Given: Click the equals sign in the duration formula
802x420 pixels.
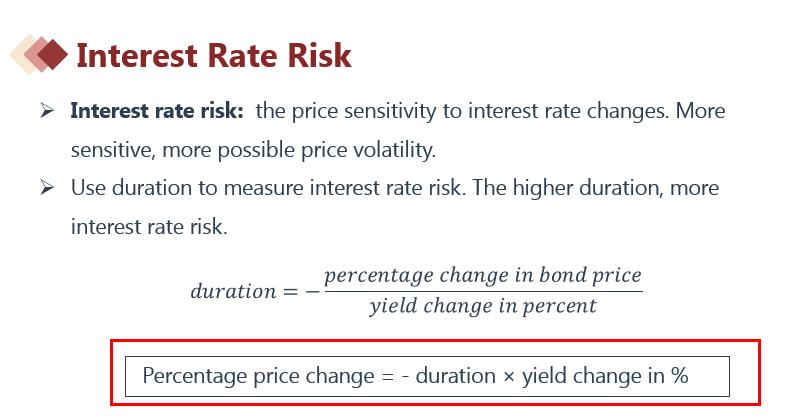Looking at the screenshot, I should click(x=289, y=291).
